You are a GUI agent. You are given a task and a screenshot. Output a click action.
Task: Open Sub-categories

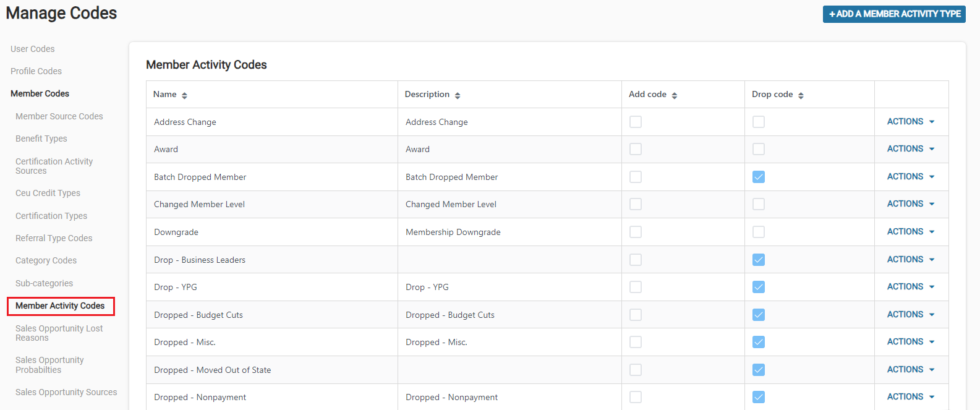45,283
